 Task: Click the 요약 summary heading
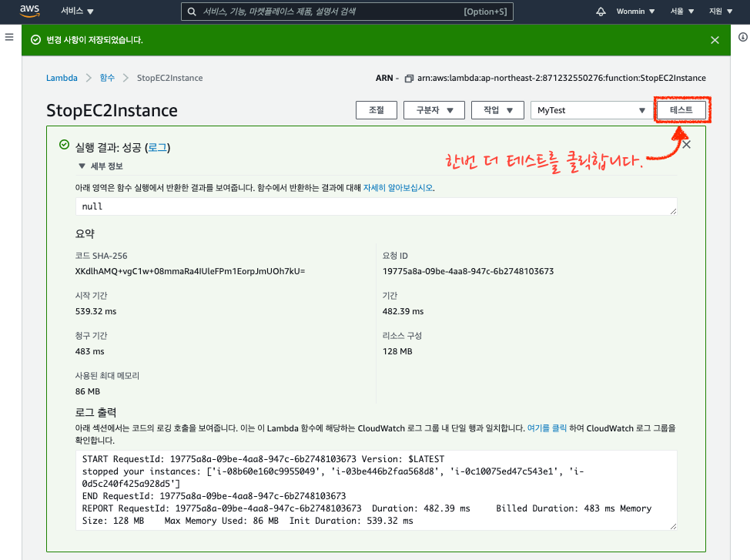click(x=85, y=233)
